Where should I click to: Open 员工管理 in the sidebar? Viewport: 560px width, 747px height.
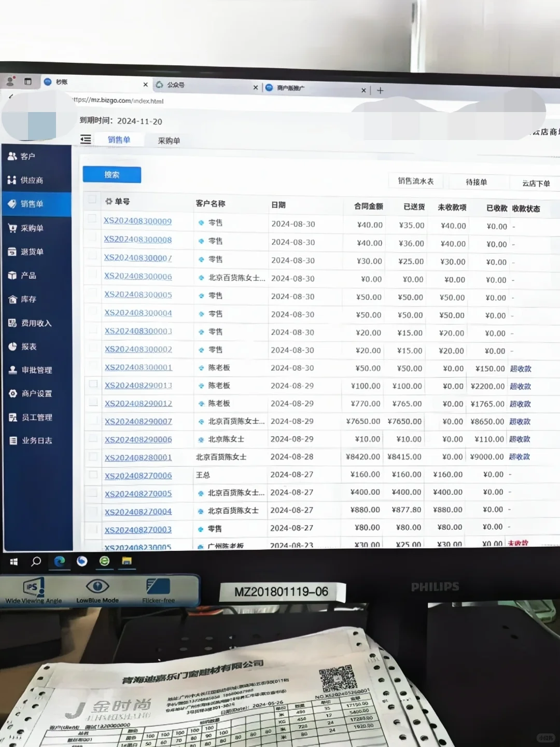click(31, 417)
